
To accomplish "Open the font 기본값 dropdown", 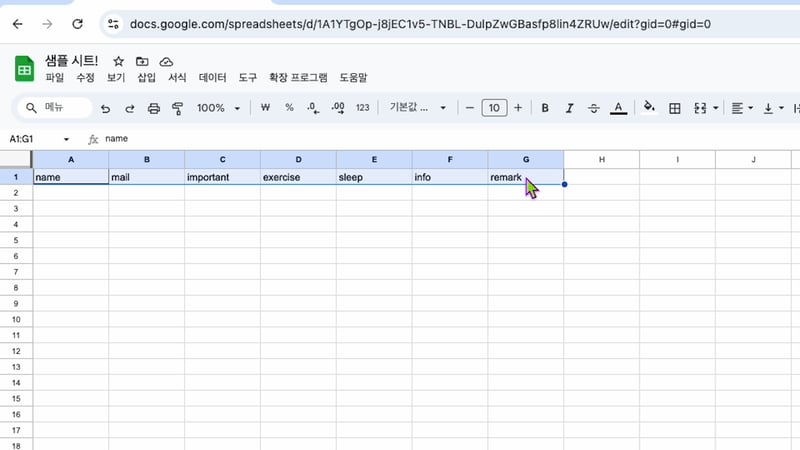I will click(417, 107).
